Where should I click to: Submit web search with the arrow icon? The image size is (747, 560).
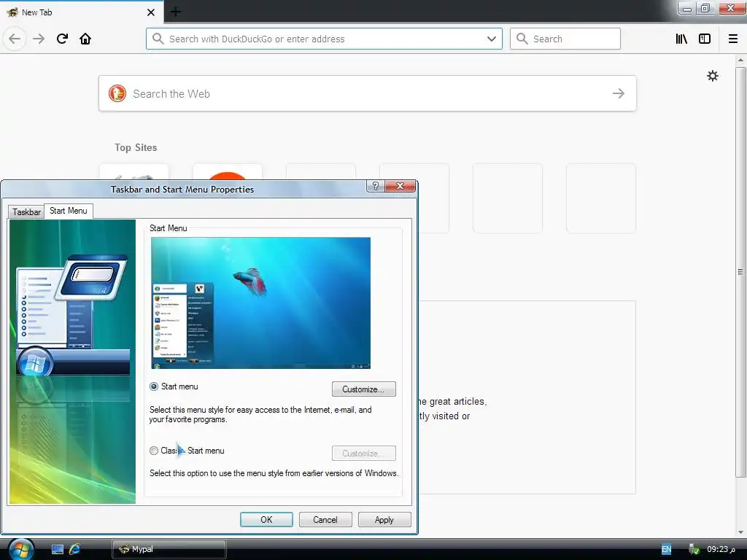619,93
